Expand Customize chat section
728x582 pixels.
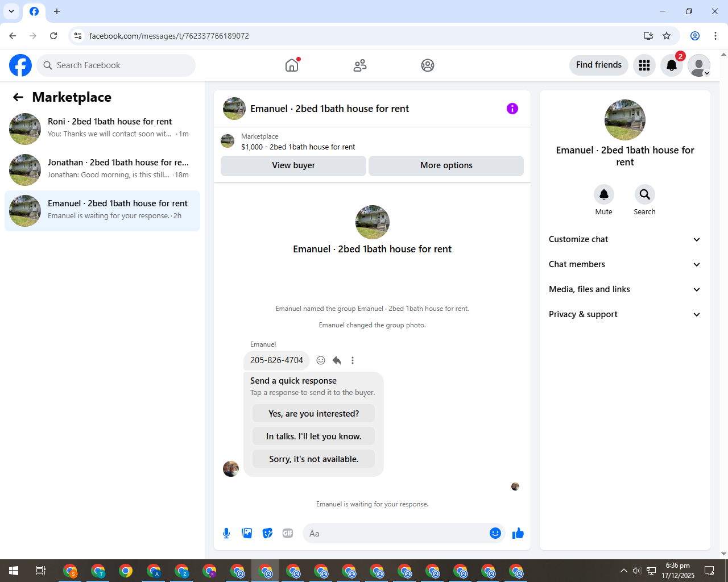click(x=625, y=239)
